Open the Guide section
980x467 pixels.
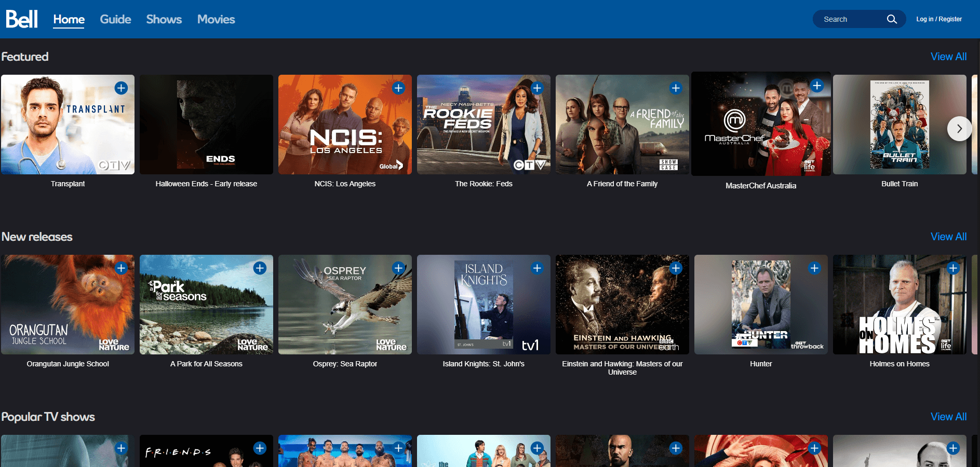115,19
